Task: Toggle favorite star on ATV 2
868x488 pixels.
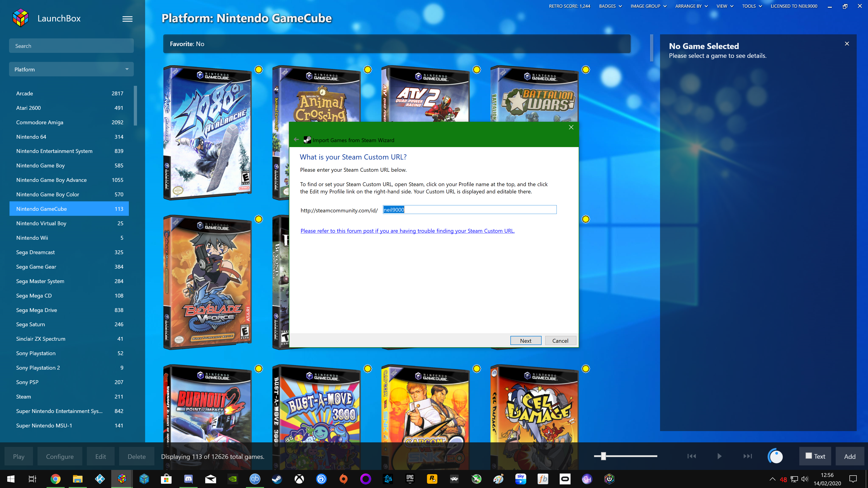Action: click(476, 69)
